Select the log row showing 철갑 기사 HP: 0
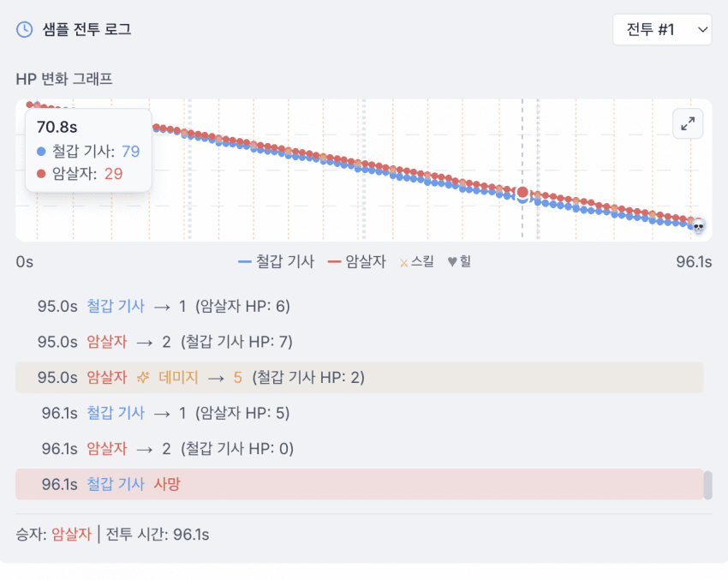Viewport: 728px width, 580px height. tap(360, 448)
